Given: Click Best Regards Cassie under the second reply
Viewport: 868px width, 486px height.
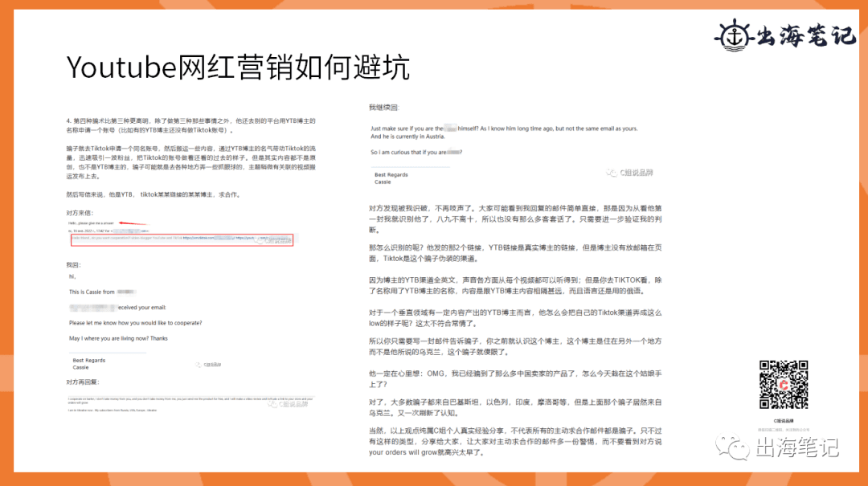Looking at the screenshot, I should [391, 178].
